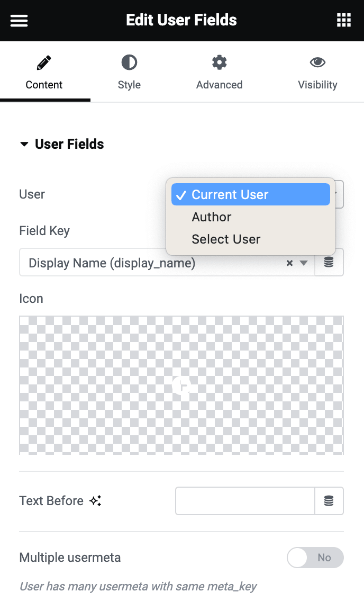
Task: Open the Field Key dropdown arrow
Action: click(303, 262)
